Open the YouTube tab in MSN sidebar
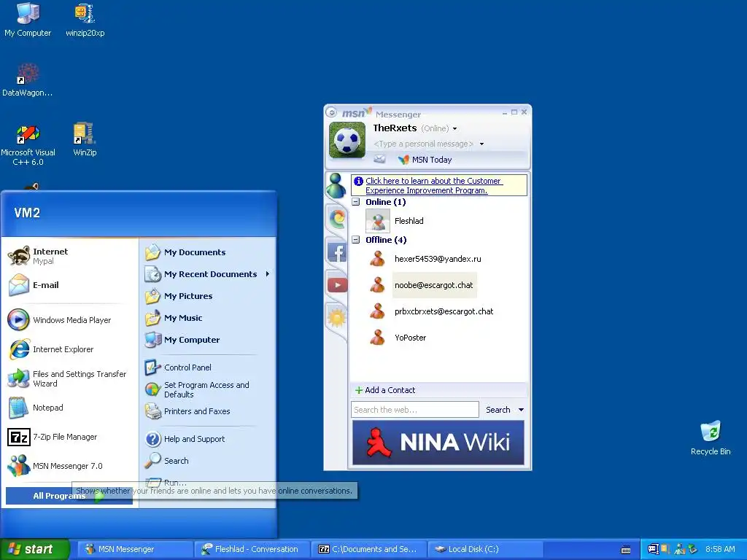This screenshot has height=560, width=747. pyautogui.click(x=337, y=285)
